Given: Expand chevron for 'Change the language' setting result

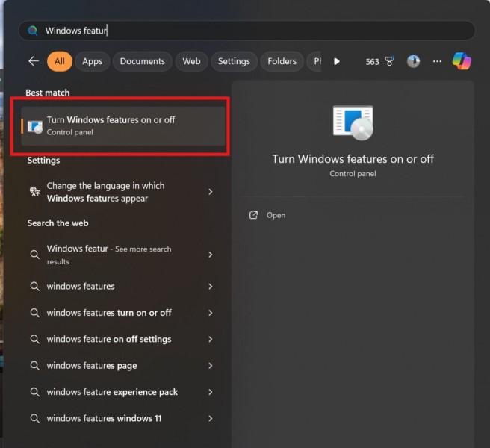Looking at the screenshot, I should click(x=211, y=192).
